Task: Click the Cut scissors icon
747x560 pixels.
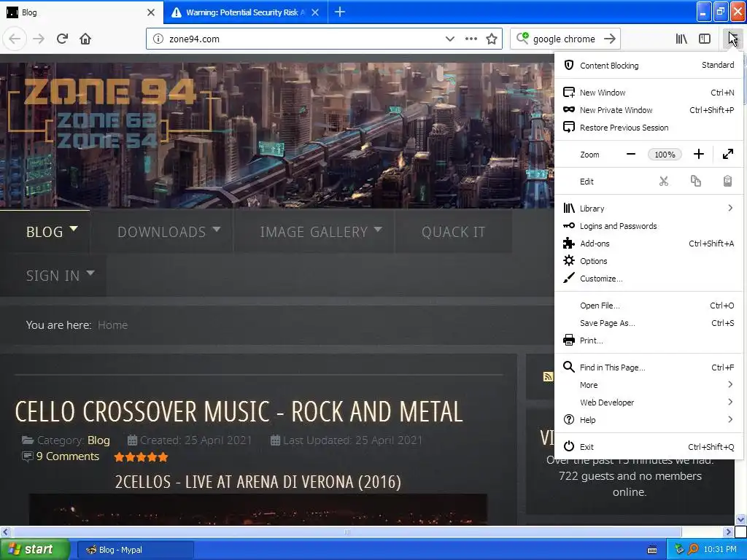Action: (664, 181)
